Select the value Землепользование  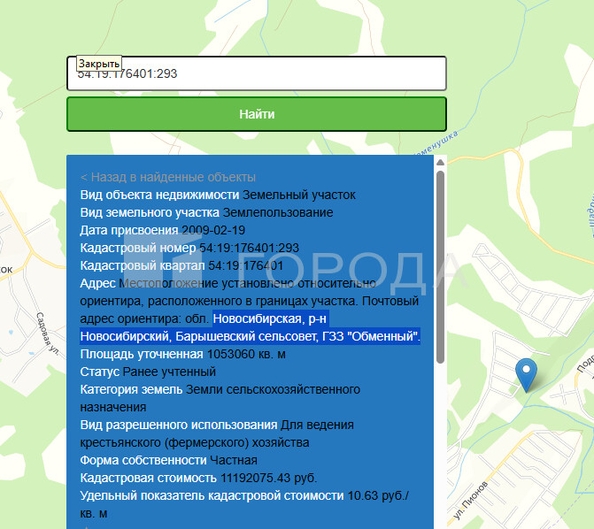(x=278, y=213)
